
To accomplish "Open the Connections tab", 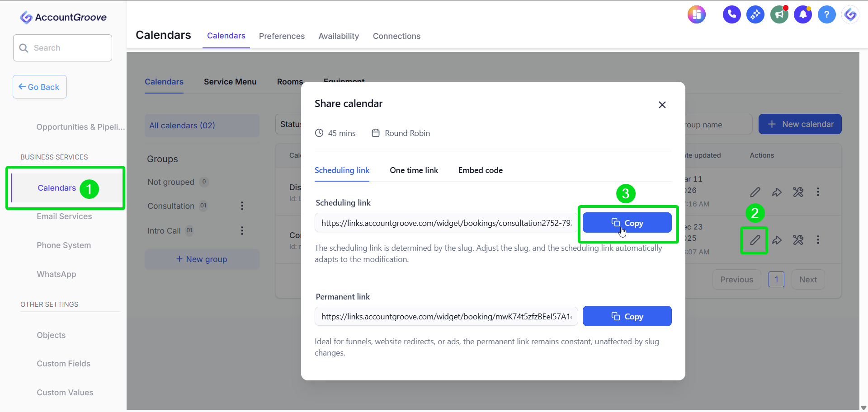I will point(396,36).
